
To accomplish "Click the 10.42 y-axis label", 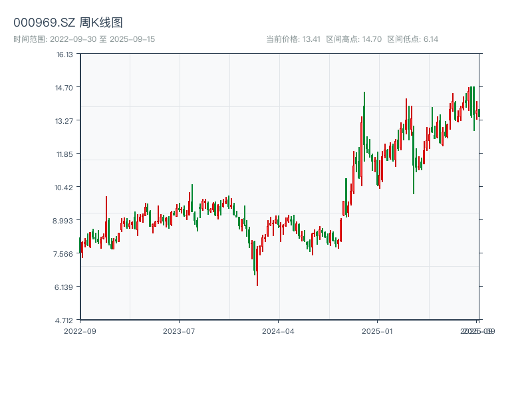I will coord(64,188).
